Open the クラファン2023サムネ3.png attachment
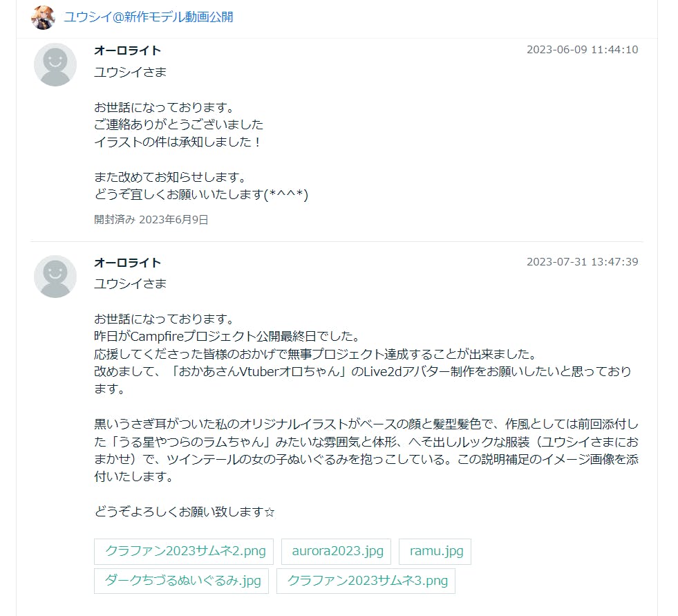The height and width of the screenshot is (616, 678). [x=366, y=581]
